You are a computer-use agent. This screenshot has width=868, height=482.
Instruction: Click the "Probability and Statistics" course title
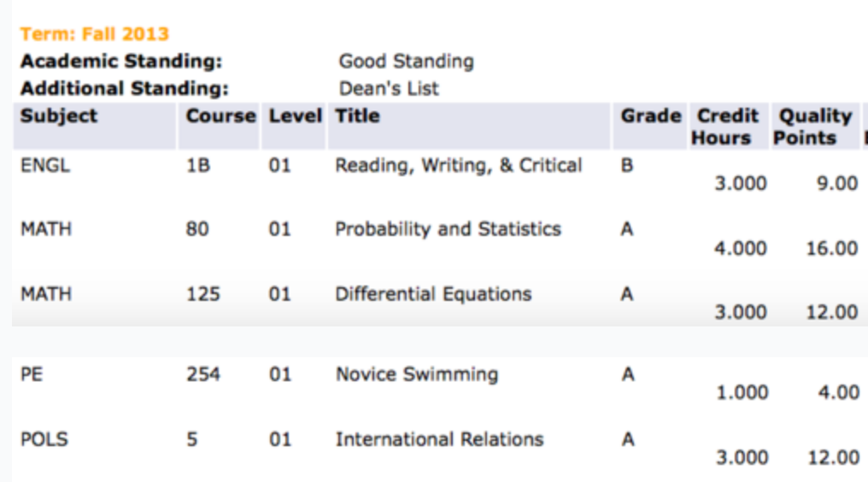[x=448, y=229]
